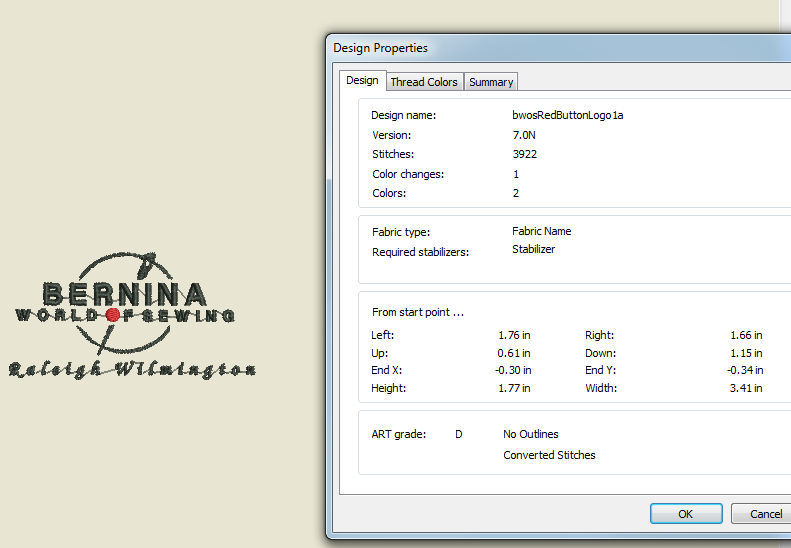
Task: Click the red button in the logo
Action: (113, 315)
